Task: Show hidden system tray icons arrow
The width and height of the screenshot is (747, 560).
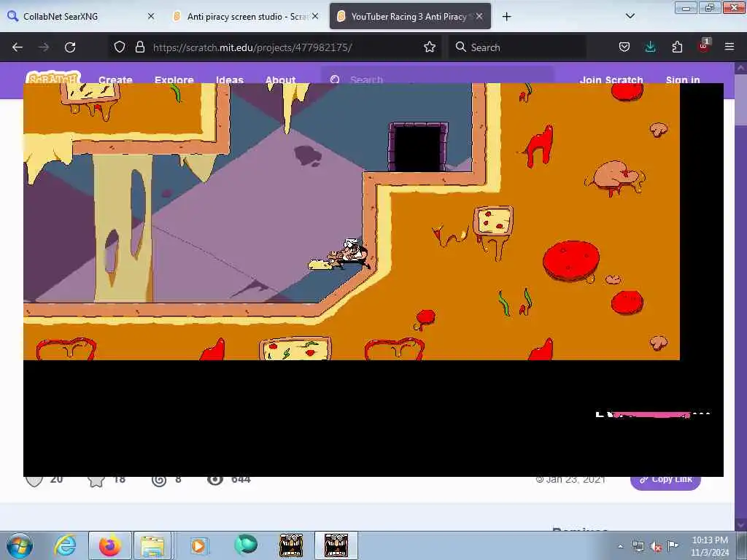Action: (620, 547)
